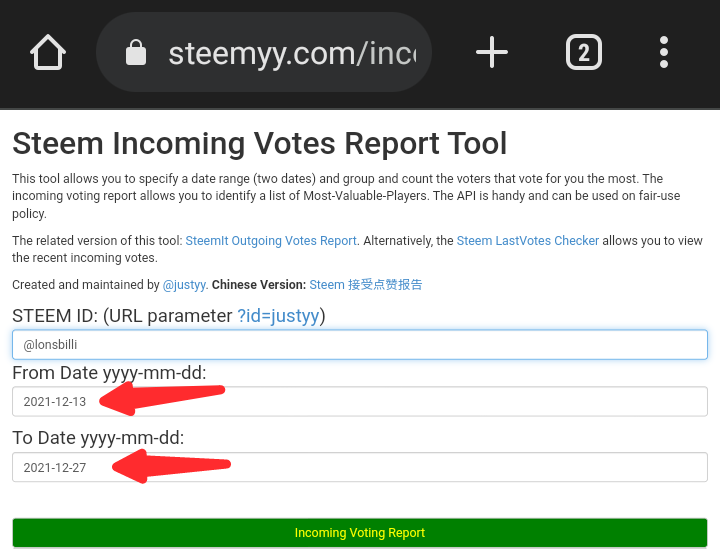Tap the browser home icon

[48, 52]
